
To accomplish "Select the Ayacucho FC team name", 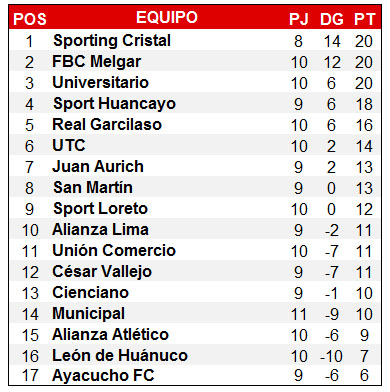I will click(x=103, y=375).
